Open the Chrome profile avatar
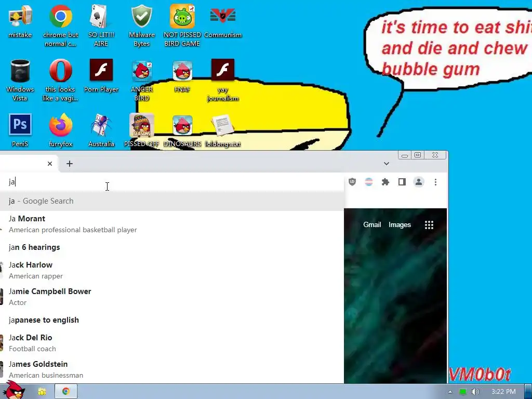The height and width of the screenshot is (399, 532). pyautogui.click(x=419, y=182)
